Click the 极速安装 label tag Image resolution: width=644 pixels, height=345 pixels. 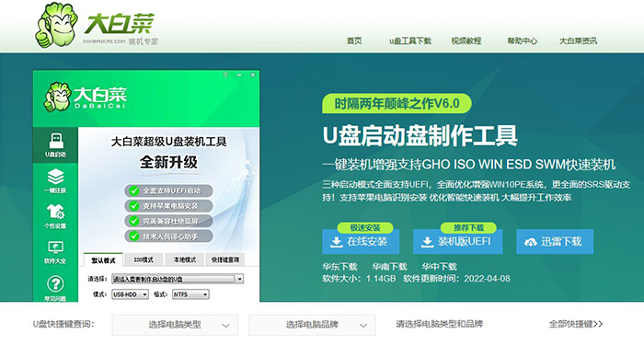365,227
